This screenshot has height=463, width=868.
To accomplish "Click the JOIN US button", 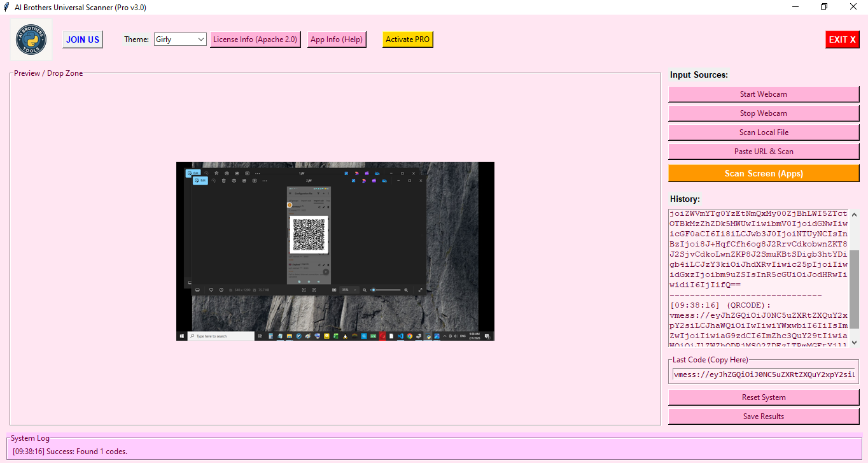I will pyautogui.click(x=83, y=39).
